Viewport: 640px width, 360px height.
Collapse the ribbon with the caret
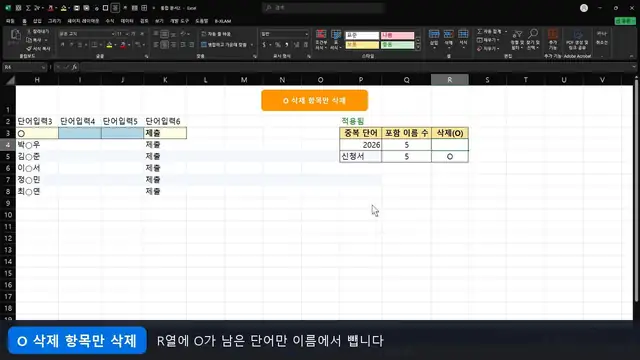click(632, 56)
